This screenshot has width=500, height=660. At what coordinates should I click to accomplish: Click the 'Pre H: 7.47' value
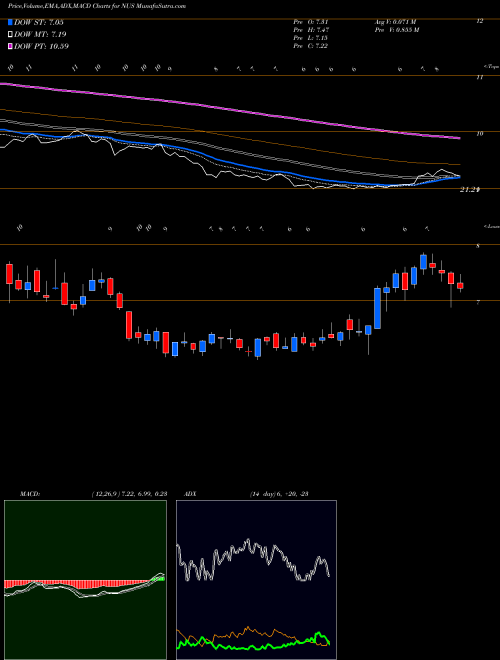[311, 30]
